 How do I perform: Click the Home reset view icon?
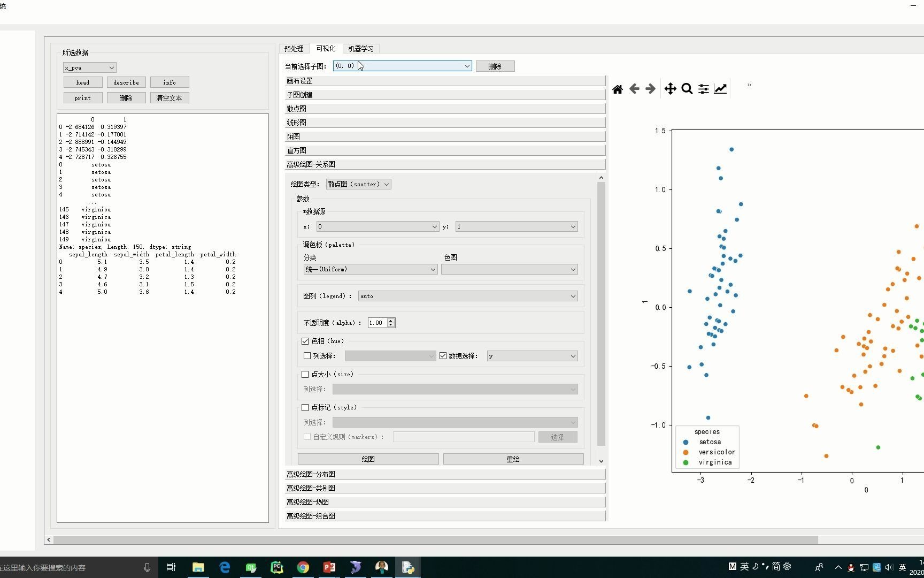pos(617,89)
